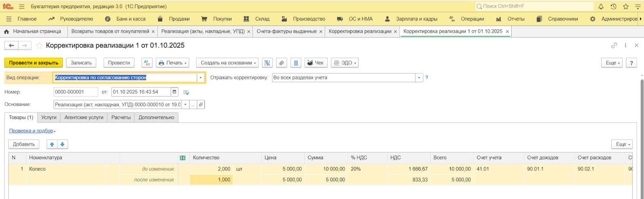Copy document link using chain icon
Screen dimensions: 644x199
pyautogui.click(x=614, y=45)
